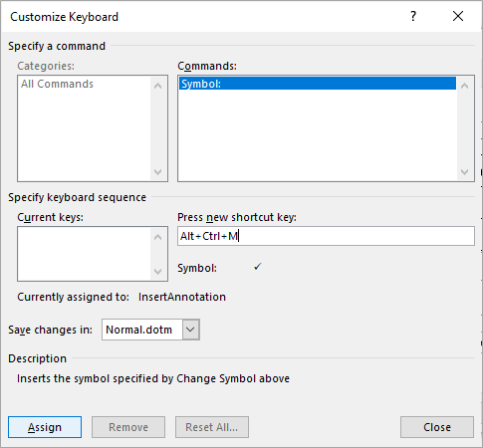
Task: Click the Commands: label
Action: [207, 66]
